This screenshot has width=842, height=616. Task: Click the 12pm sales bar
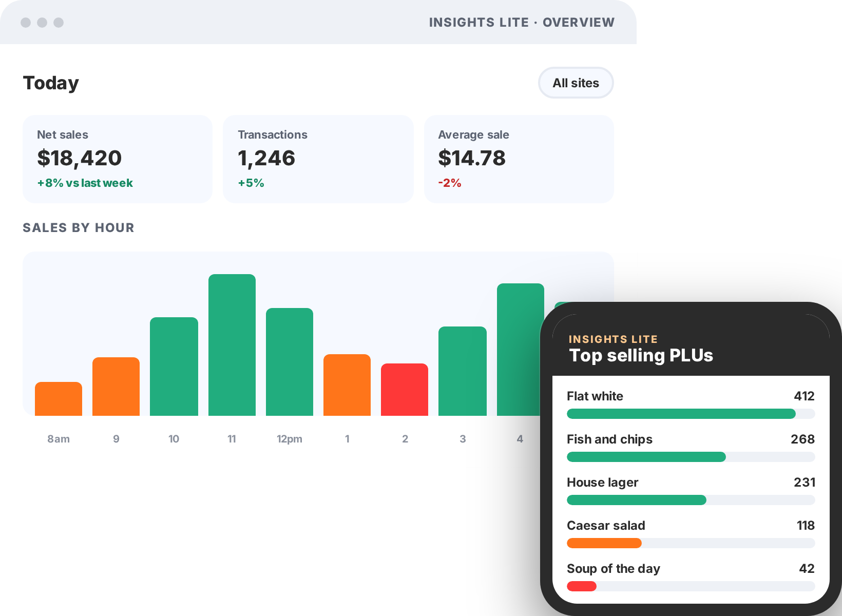click(x=290, y=362)
